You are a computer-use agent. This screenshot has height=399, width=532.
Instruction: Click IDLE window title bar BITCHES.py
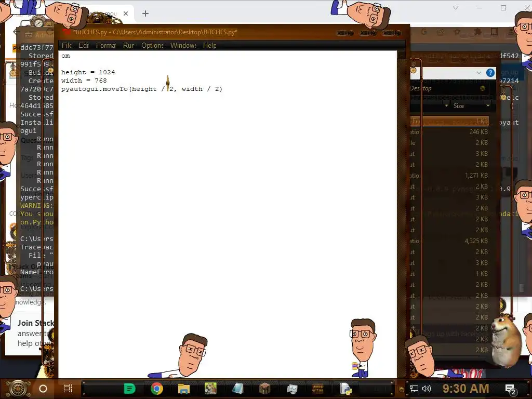pos(155,32)
